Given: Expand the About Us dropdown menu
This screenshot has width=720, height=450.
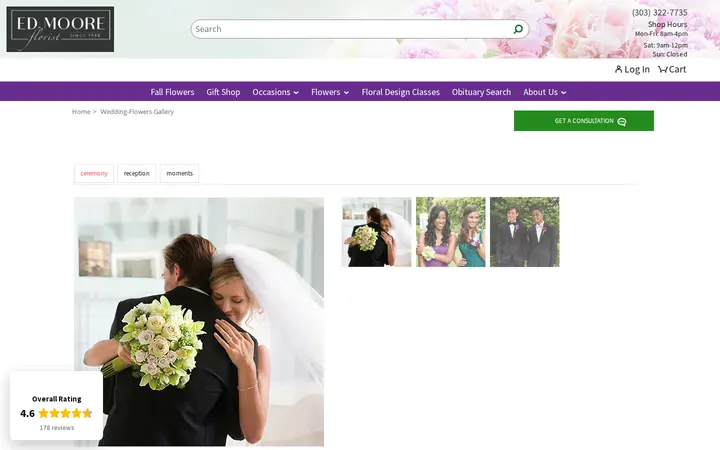Looking at the screenshot, I should pyautogui.click(x=545, y=92).
